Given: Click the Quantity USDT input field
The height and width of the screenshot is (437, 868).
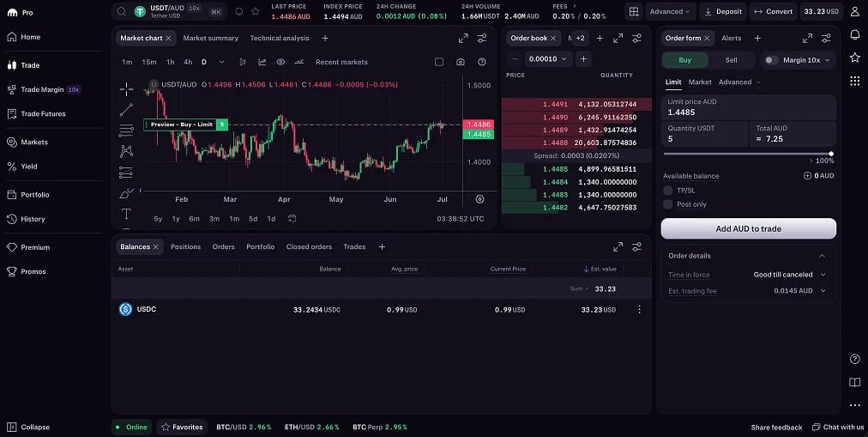Looking at the screenshot, I should click(705, 134).
